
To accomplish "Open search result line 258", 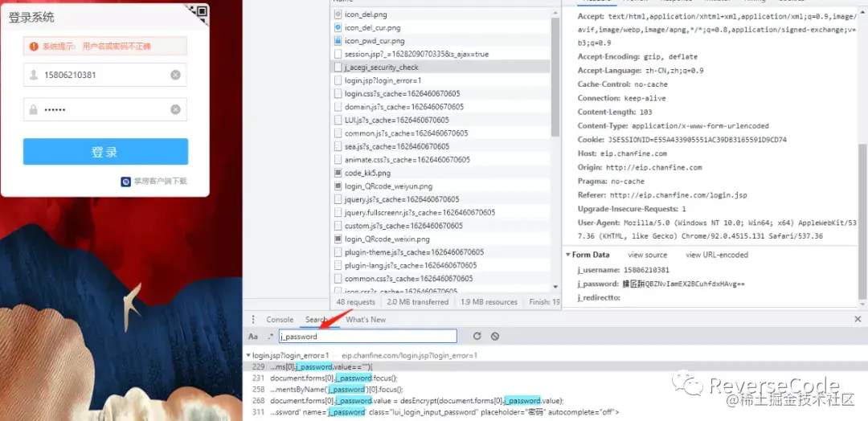I will click(555, 390).
